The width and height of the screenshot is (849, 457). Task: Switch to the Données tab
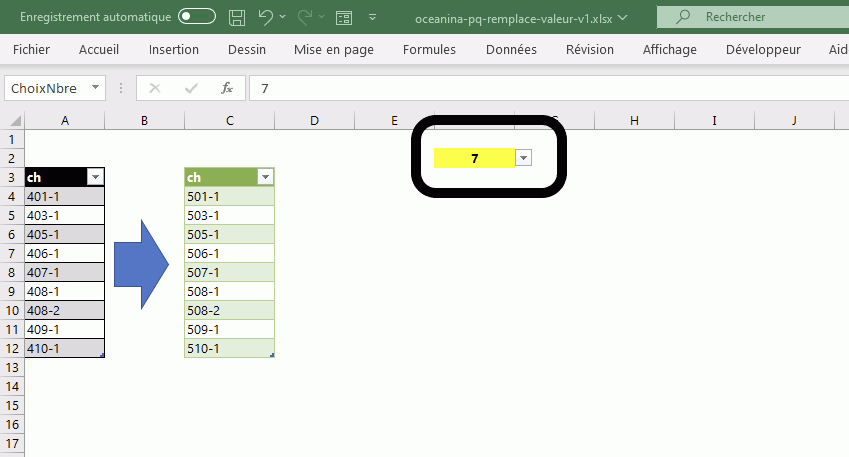511,49
